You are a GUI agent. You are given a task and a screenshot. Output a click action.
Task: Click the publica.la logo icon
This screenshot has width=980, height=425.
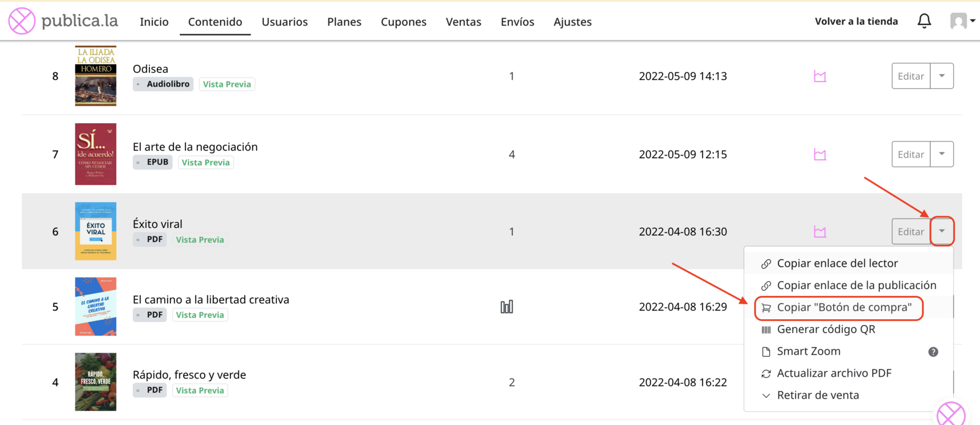point(21,21)
